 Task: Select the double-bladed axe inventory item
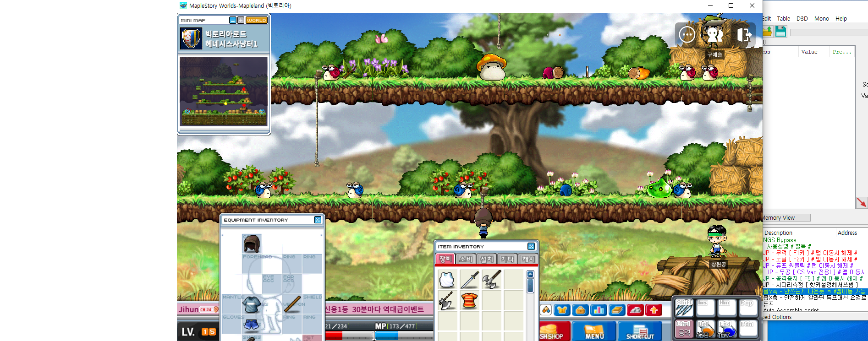[x=491, y=279]
